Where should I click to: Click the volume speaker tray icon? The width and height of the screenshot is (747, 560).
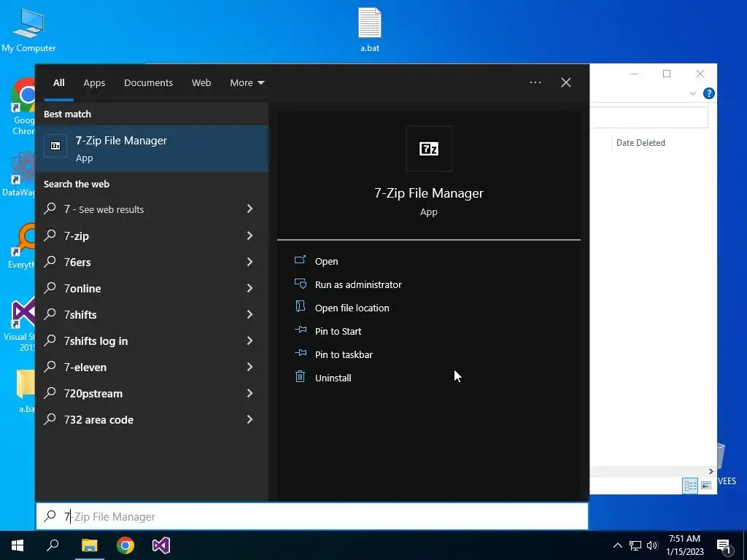tap(652, 545)
